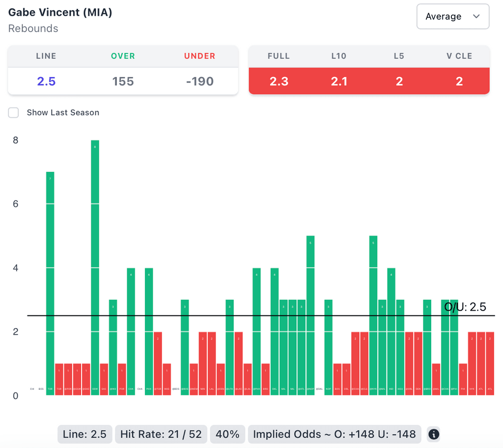Screen dimensions: 503x448
Task: Click the green @IND bar showing 3
Action: (113, 347)
